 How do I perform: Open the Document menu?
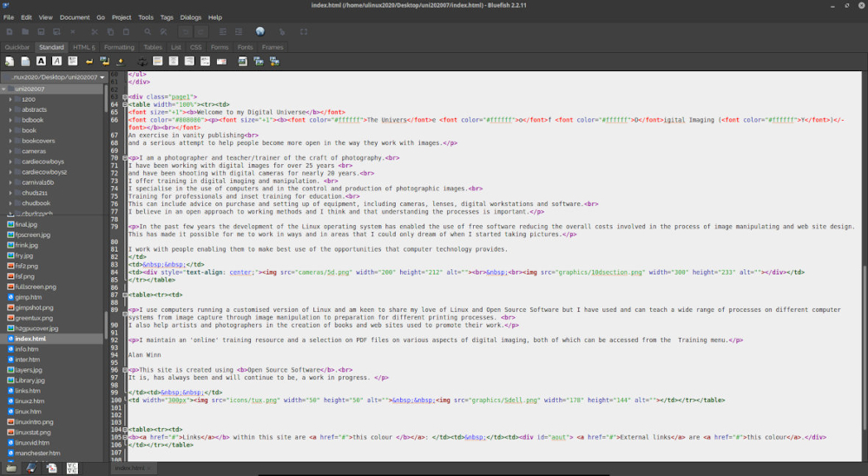coord(75,17)
